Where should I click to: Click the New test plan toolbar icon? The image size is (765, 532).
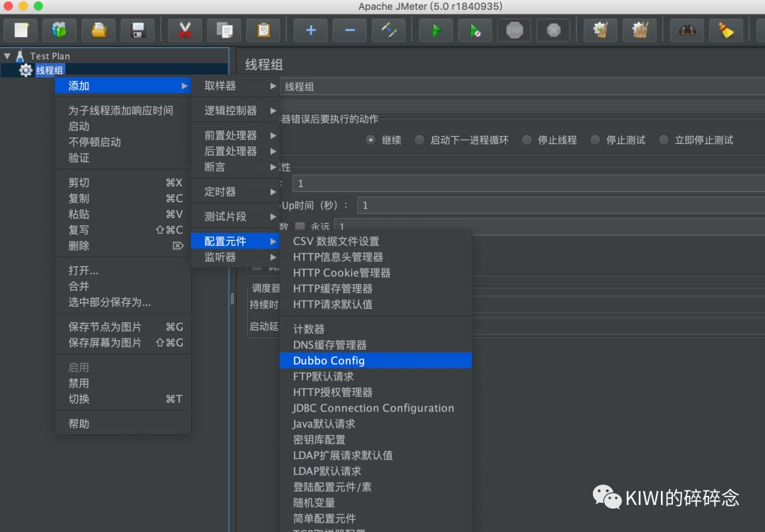point(21,30)
